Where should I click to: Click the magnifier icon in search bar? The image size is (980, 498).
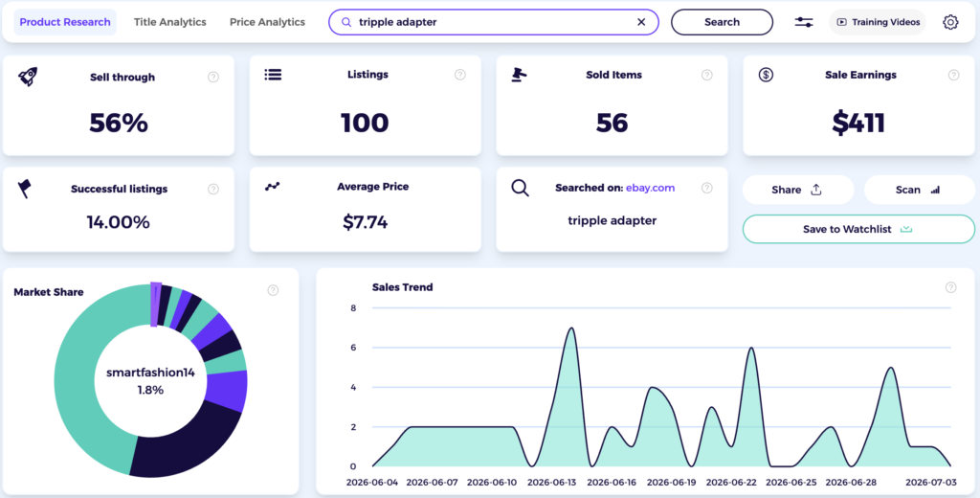coord(346,22)
